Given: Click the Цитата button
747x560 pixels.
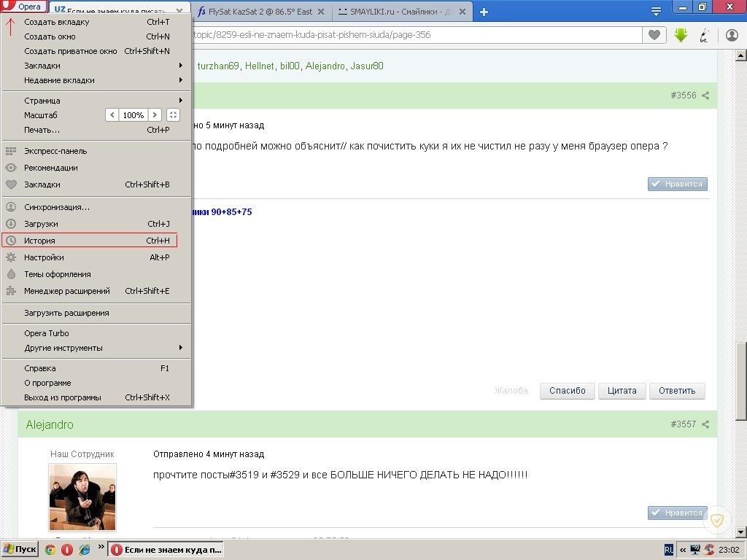Looking at the screenshot, I should pos(622,391).
